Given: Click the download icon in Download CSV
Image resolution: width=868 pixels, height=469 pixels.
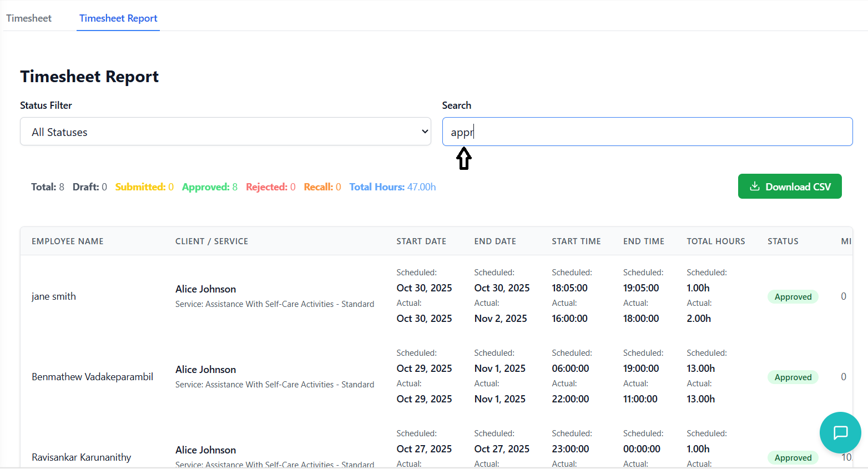Looking at the screenshot, I should pyautogui.click(x=755, y=186).
